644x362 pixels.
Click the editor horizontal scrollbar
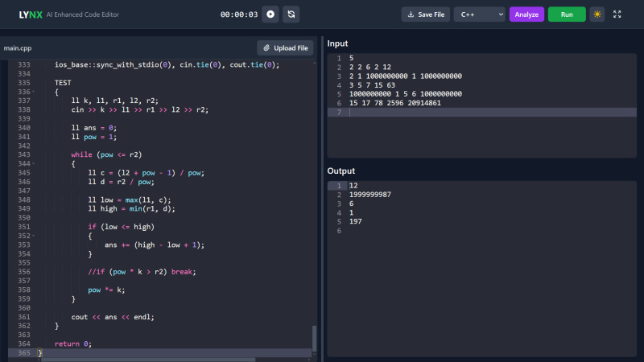(x=148, y=360)
